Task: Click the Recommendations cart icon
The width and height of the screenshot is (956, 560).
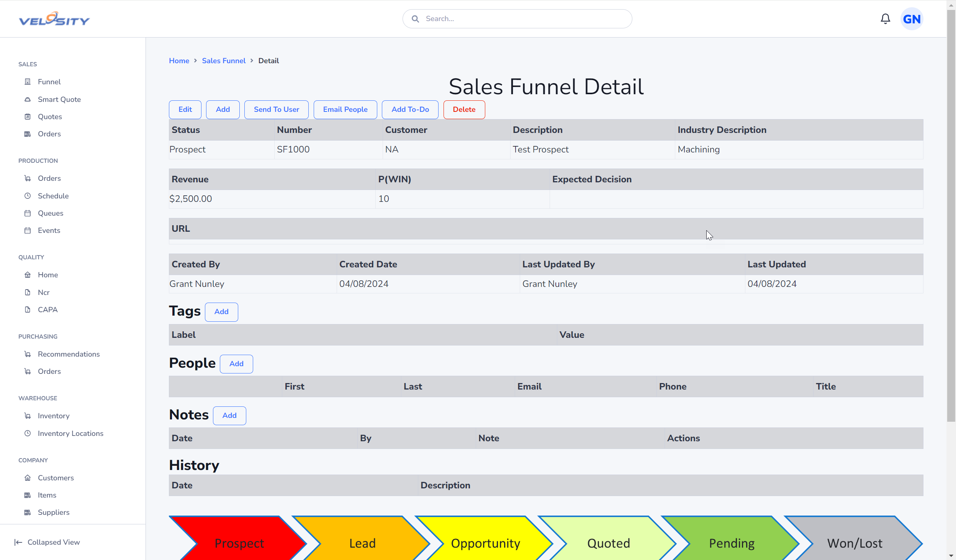Action: (28, 354)
